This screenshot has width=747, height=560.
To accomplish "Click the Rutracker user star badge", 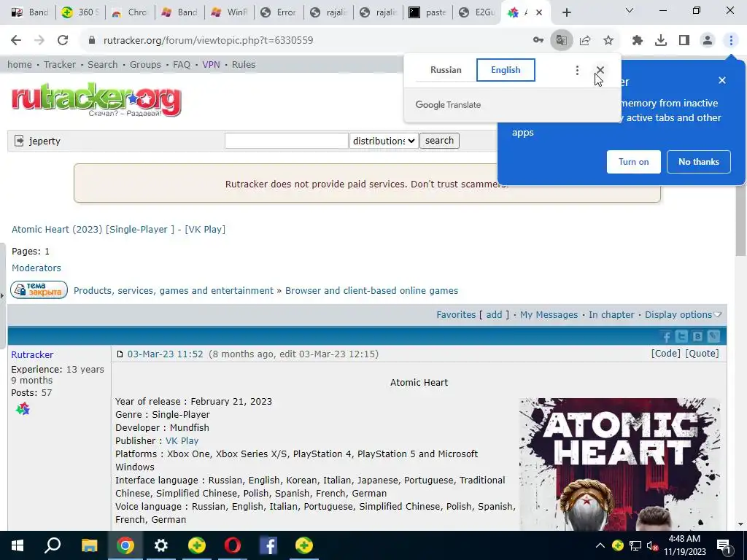I will click(23, 409).
